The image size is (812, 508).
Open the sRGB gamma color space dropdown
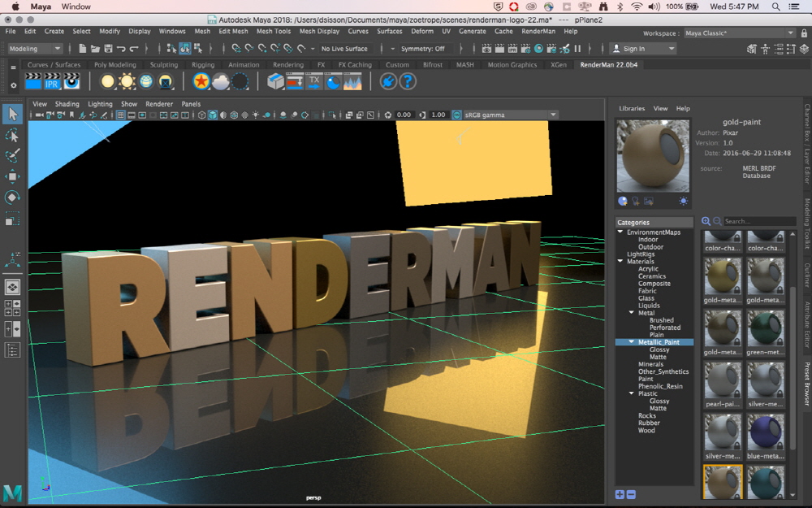[504, 115]
